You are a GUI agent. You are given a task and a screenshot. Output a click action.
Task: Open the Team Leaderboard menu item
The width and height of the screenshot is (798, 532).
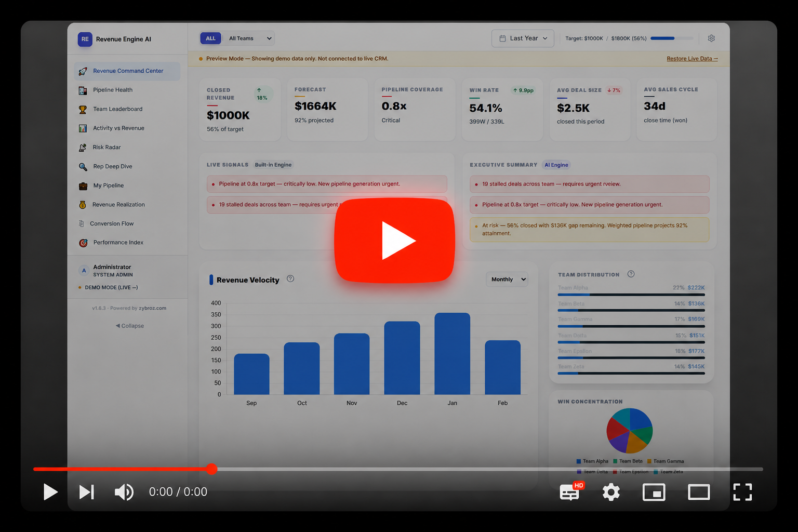[x=127, y=110]
